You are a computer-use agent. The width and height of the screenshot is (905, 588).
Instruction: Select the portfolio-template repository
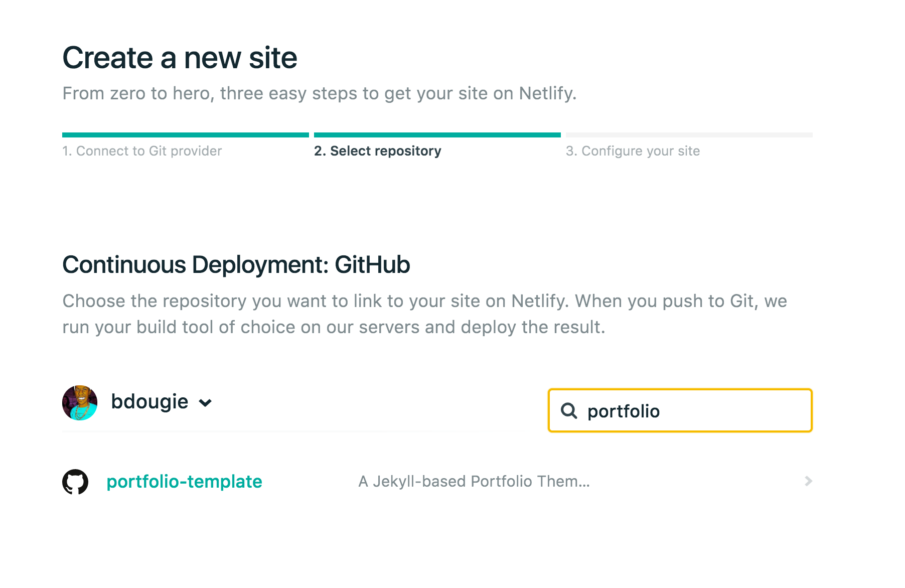(184, 482)
